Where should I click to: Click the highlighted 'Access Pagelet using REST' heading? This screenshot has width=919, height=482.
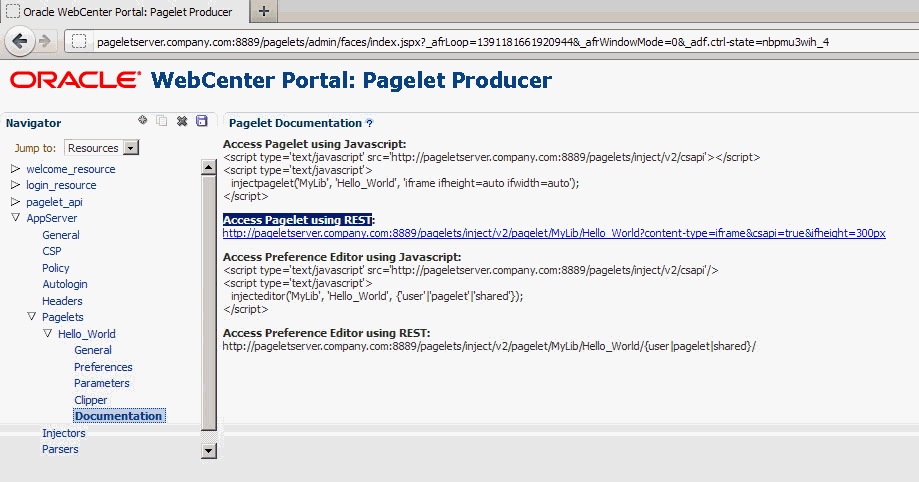tap(297, 220)
